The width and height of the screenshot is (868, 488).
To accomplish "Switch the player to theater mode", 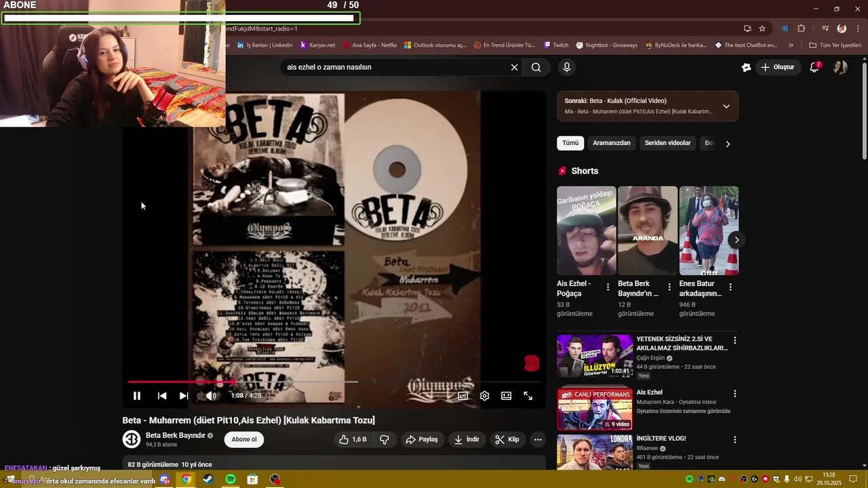I will pos(507,396).
